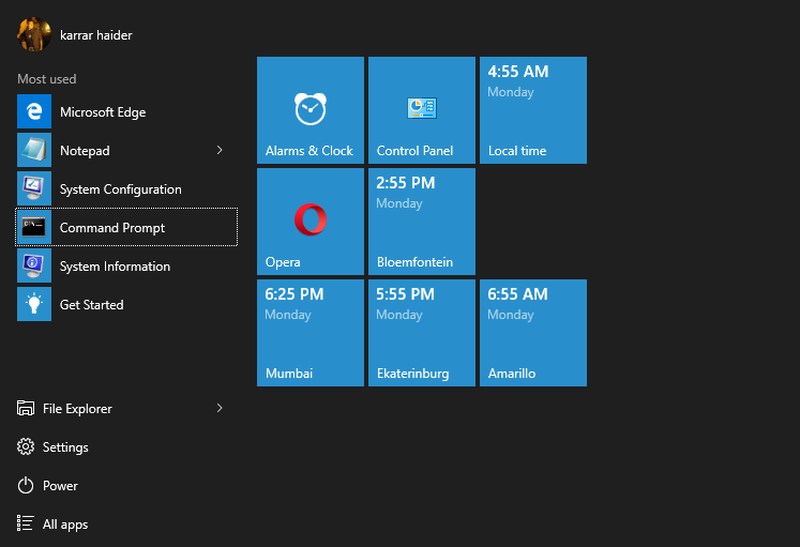Click the All apps list icon
Image resolution: width=800 pixels, height=547 pixels.
[x=26, y=524]
